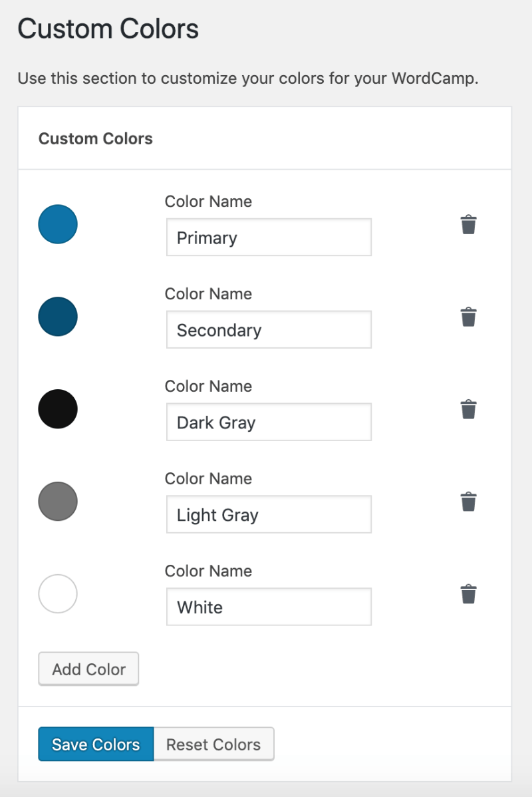Click the Secondary dark blue swatch
Screen dimensions: 532x797
point(58,317)
